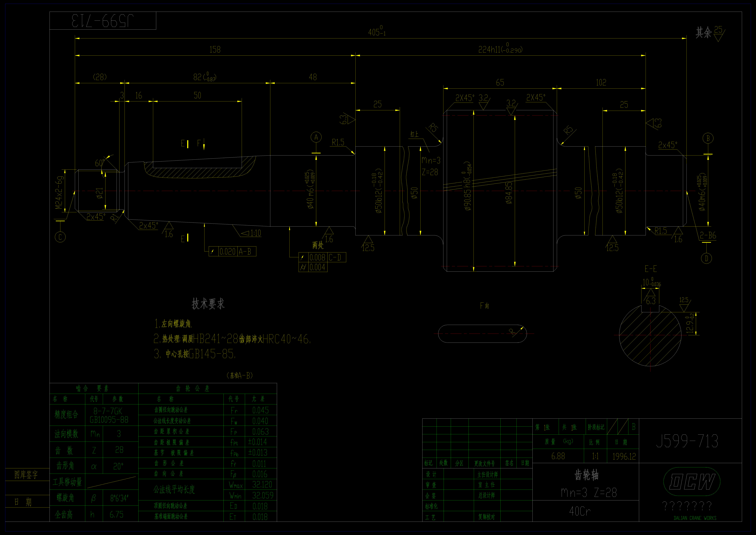Viewport: 756px width, 535px height.
Task: Select the material 40Cr
Action: tap(580, 511)
